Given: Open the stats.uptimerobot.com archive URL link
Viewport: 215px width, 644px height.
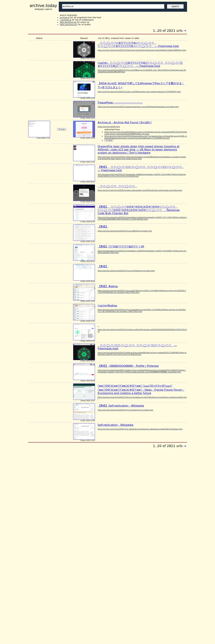Looking at the screenshot, I should [x=140, y=190].
